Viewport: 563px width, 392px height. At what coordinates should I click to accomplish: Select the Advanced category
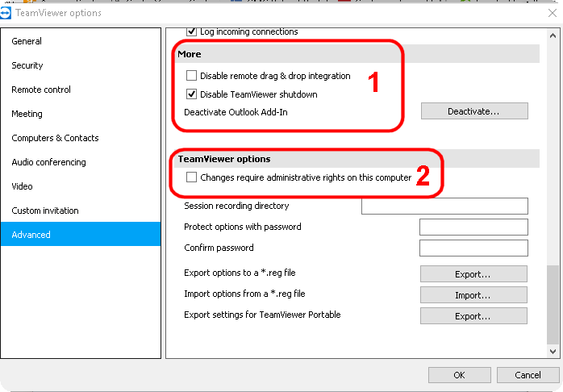(x=81, y=234)
